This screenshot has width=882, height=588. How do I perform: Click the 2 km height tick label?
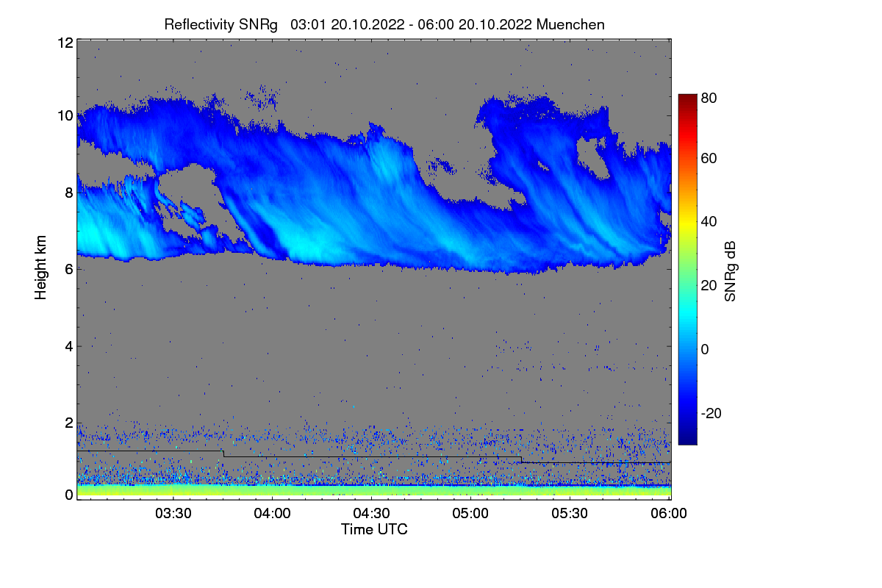(69, 423)
